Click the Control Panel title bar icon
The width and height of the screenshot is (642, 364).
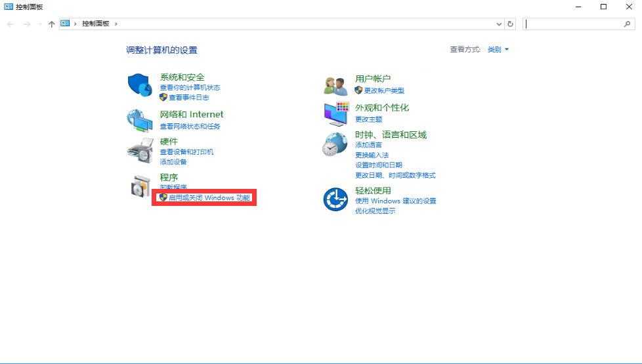click(x=8, y=7)
